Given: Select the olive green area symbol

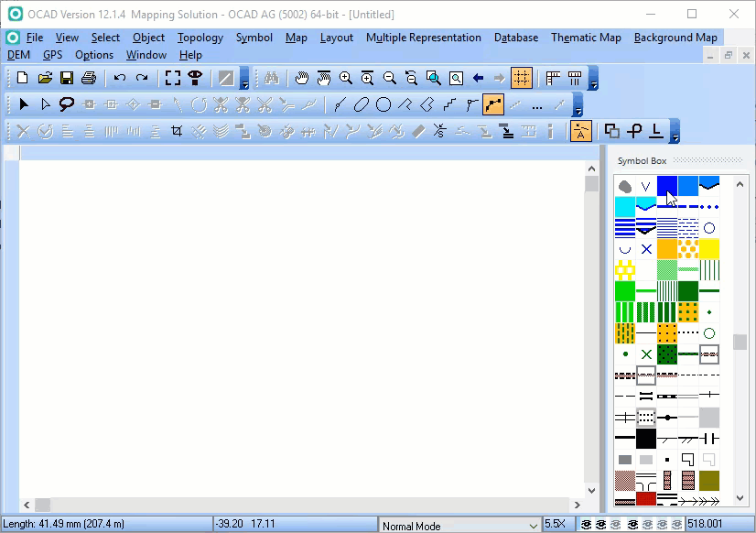Looking at the screenshot, I should 708,481.
